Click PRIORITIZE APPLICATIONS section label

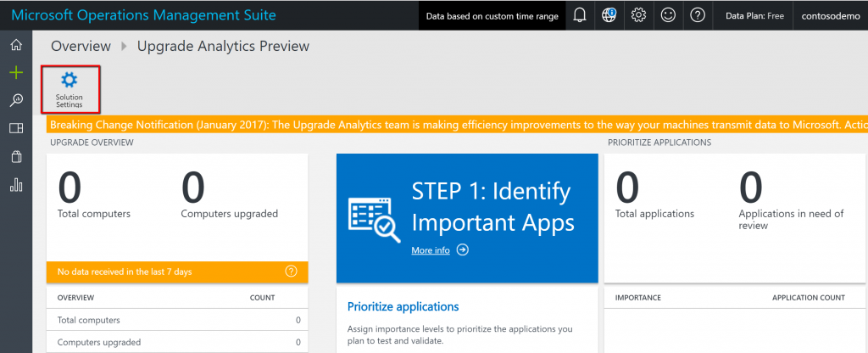659,143
